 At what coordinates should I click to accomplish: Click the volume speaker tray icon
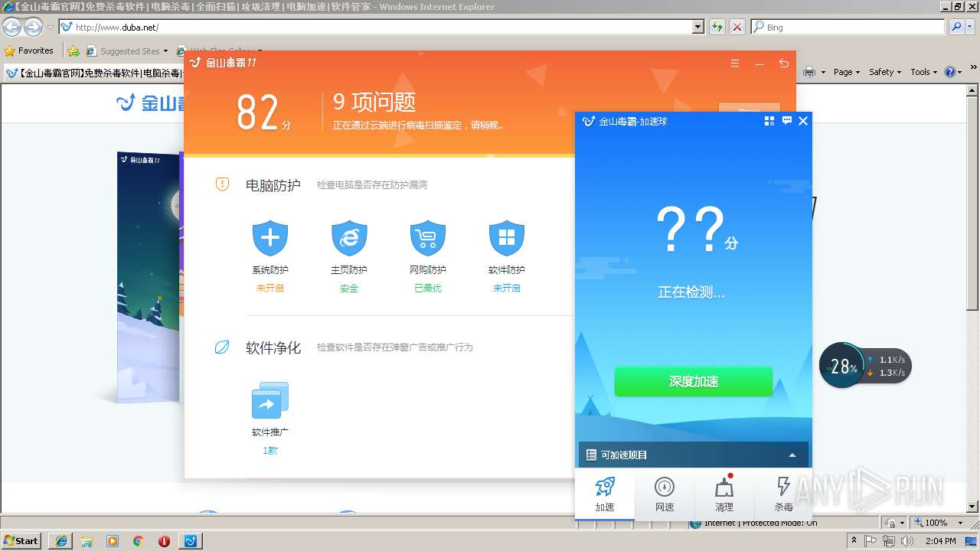coord(907,541)
